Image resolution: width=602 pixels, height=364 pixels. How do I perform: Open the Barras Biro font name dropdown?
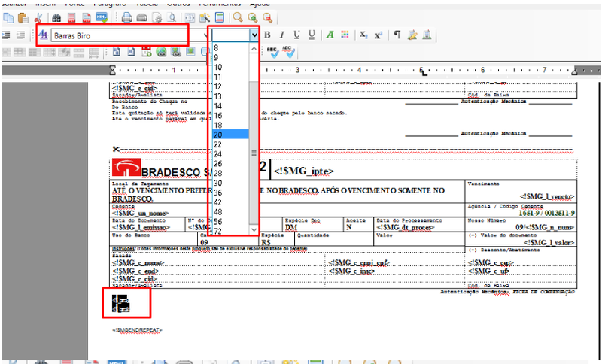click(x=205, y=35)
